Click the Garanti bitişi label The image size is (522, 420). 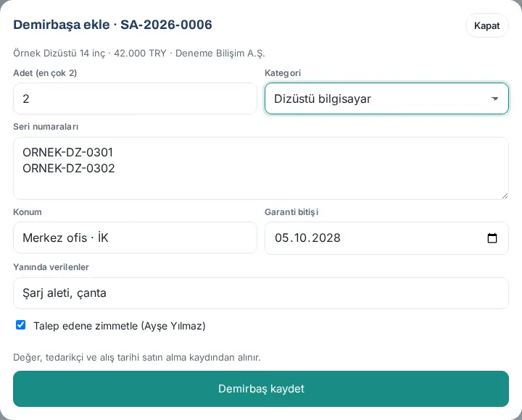coord(291,212)
